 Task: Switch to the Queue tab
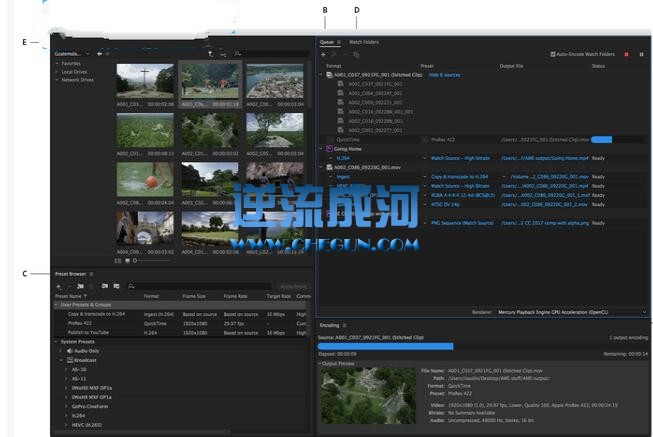coord(327,42)
